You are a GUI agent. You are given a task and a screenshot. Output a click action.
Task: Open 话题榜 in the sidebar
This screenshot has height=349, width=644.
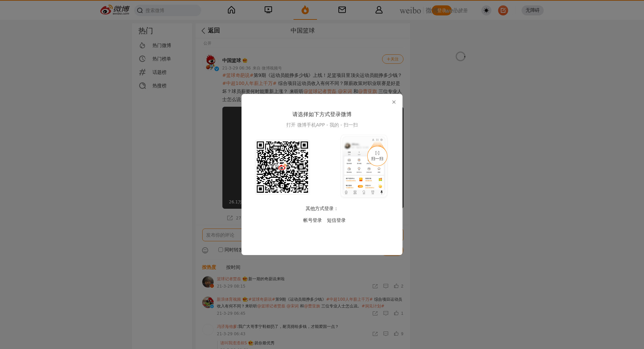[162, 72]
